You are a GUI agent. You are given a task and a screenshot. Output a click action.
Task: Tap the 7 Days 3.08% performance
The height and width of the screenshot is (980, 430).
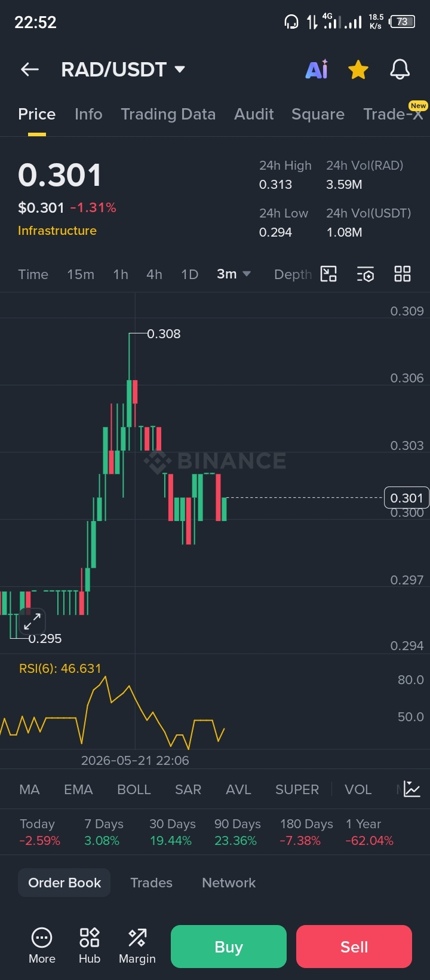(x=105, y=832)
